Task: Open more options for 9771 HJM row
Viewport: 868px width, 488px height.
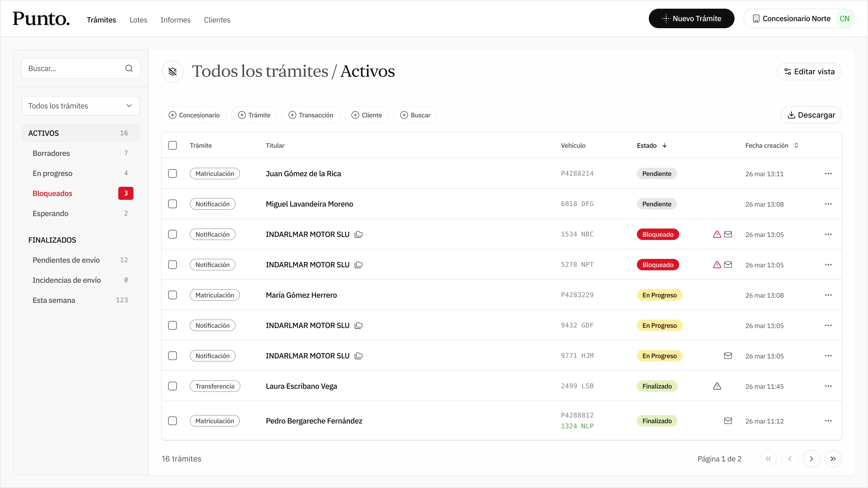Action: click(828, 356)
